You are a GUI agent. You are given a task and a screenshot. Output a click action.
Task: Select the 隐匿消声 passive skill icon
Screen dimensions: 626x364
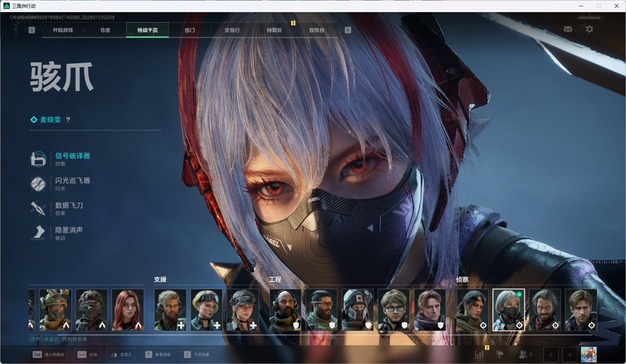point(38,233)
